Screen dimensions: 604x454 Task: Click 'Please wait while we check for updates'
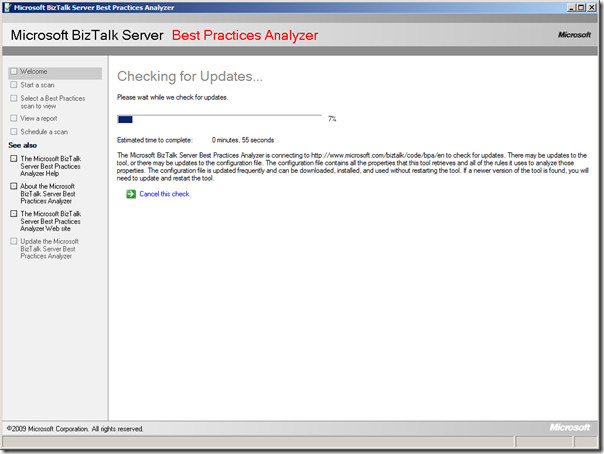[172, 97]
